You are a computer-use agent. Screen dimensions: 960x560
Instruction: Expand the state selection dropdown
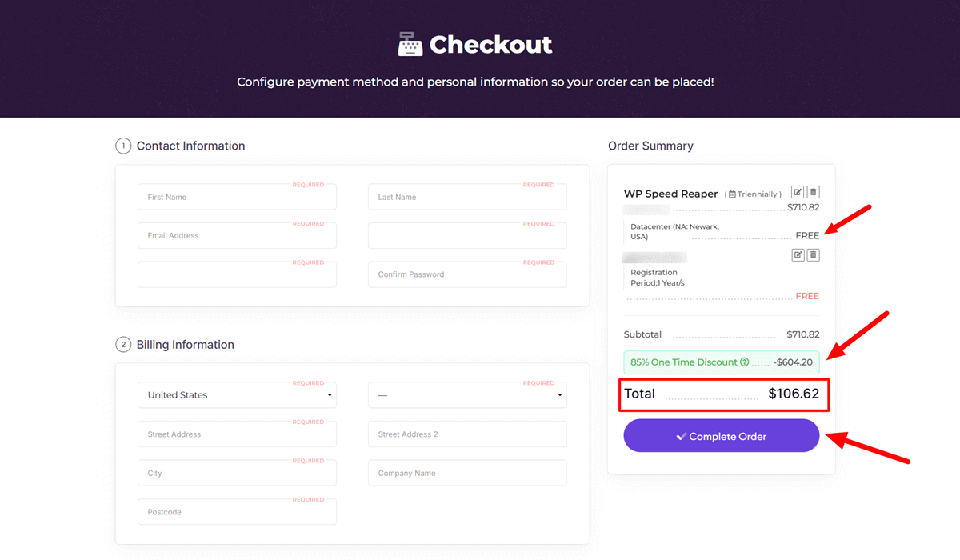tap(467, 395)
